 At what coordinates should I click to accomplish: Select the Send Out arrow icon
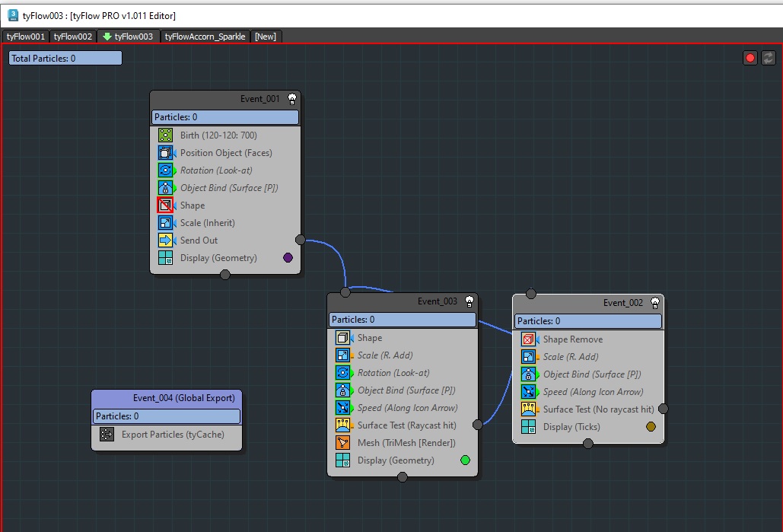click(x=165, y=241)
